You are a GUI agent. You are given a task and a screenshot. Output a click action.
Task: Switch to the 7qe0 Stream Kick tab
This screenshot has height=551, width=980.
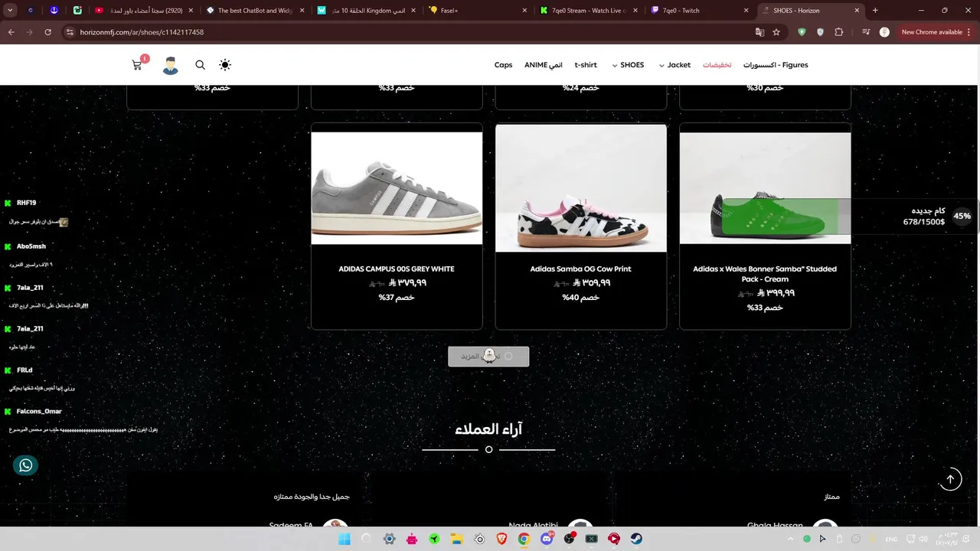(589, 11)
